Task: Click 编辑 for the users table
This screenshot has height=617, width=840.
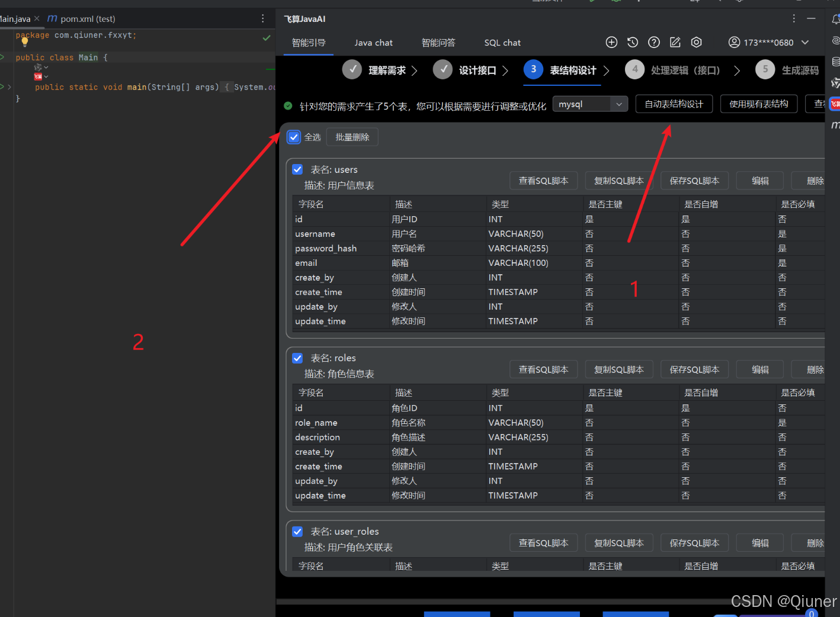Action: pos(760,181)
